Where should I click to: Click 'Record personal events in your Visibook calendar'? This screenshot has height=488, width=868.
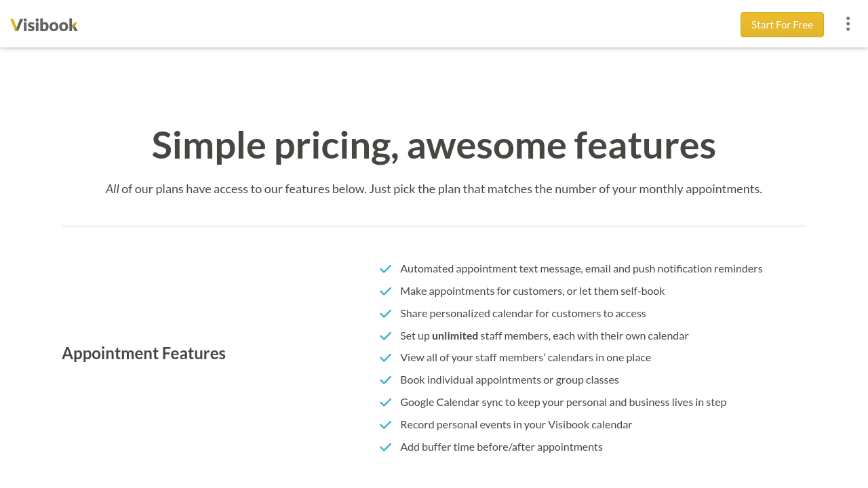point(516,424)
